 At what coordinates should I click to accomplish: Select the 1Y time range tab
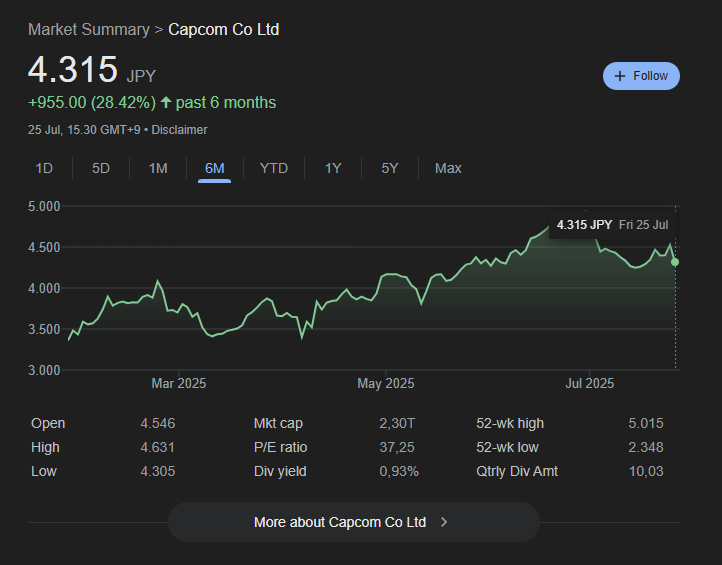pos(333,168)
